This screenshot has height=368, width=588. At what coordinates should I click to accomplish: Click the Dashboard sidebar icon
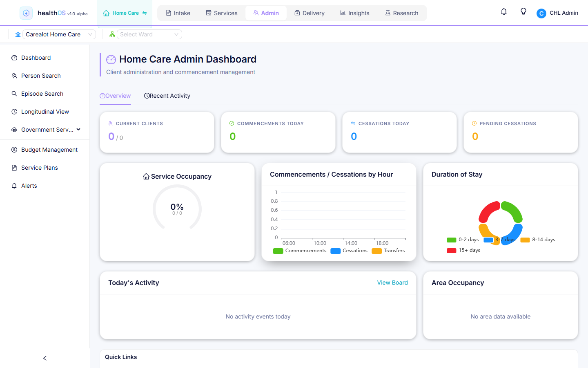(x=14, y=58)
